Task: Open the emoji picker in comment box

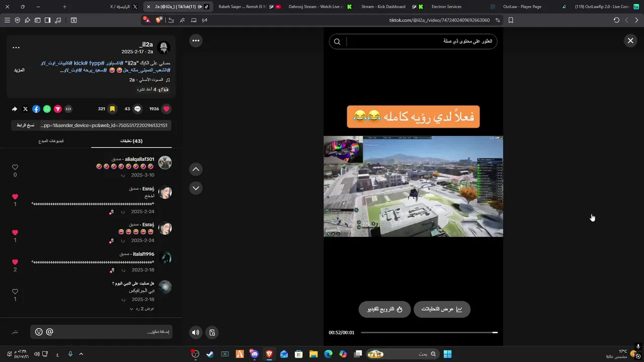Action: (x=39, y=332)
